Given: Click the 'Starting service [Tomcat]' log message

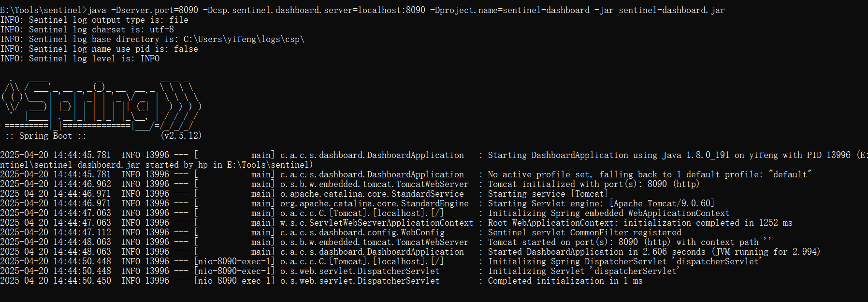Looking at the screenshot, I should (548, 194).
